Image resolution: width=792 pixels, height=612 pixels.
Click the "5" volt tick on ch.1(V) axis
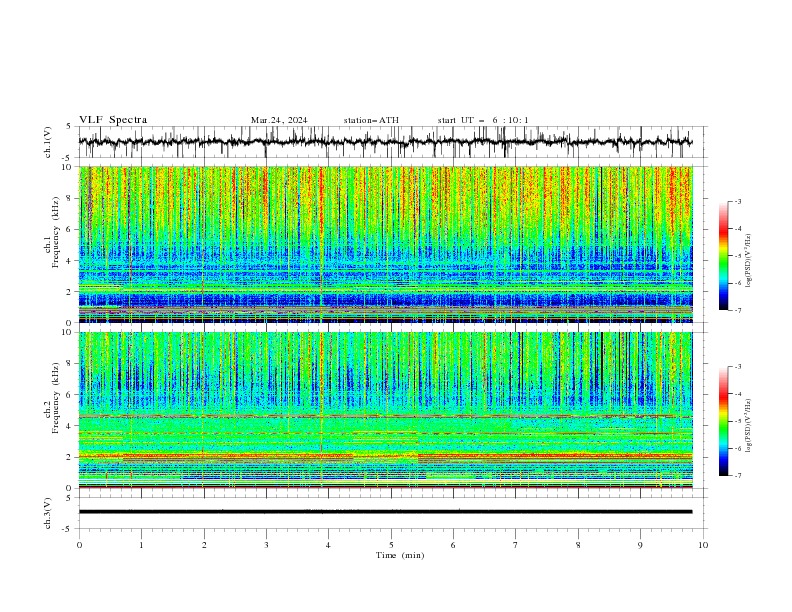pos(69,127)
